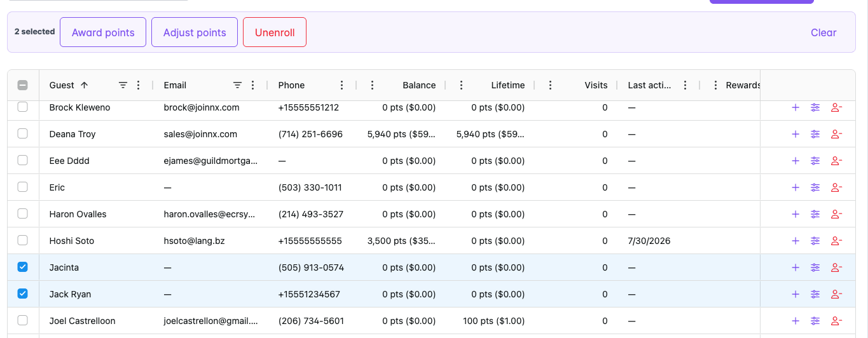Click unenroll icon in Brock Kleweno row
This screenshot has width=868, height=338.
coord(836,107)
